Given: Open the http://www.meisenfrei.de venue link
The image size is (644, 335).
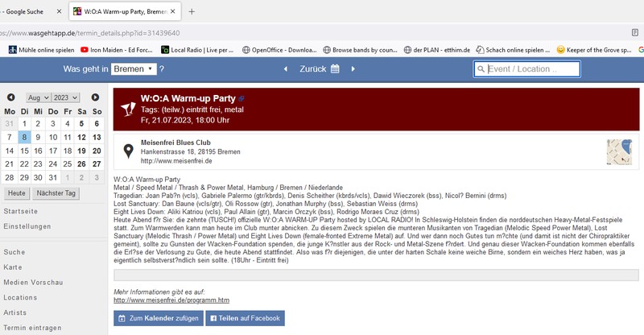Looking at the screenshot, I should pyautogui.click(x=176, y=161).
